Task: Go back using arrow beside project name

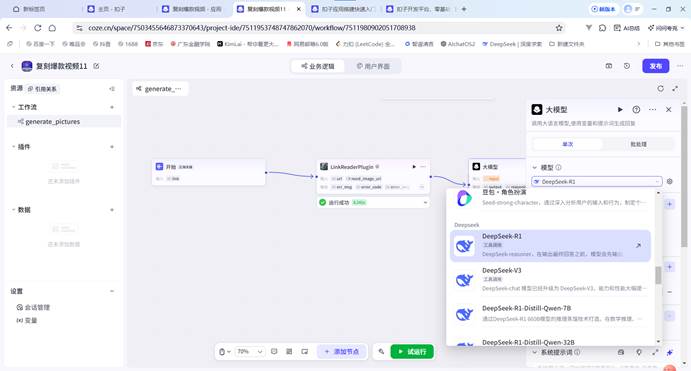Action: point(12,66)
